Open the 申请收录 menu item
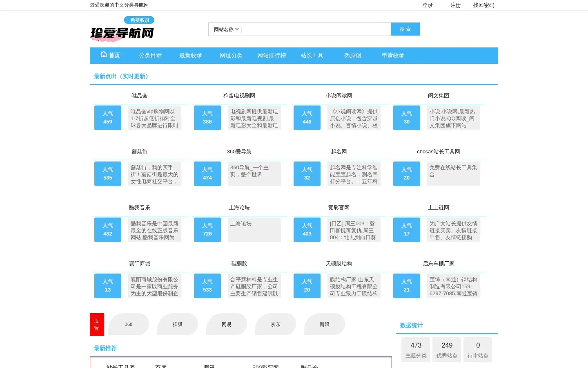 tap(393, 56)
